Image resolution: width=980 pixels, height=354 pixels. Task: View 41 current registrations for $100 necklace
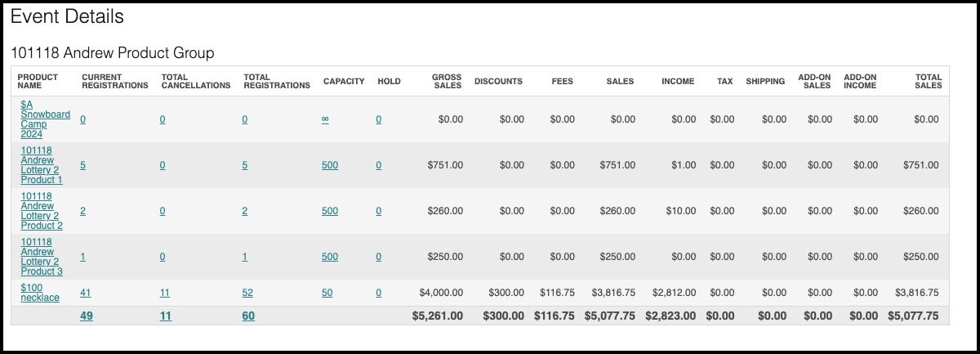click(86, 293)
